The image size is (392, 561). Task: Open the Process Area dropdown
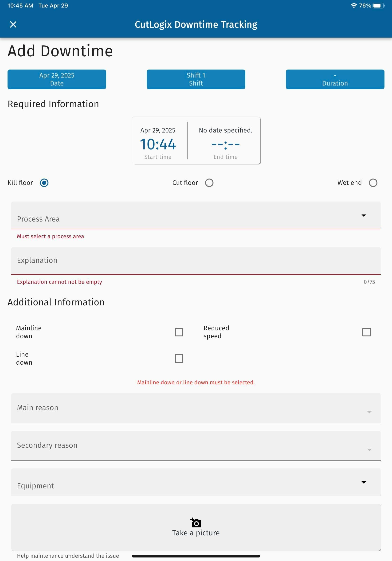click(196, 215)
